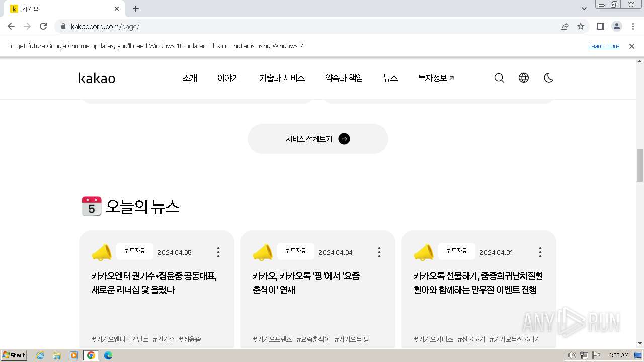
Task: Click the #카카오커머스 hashtag
Action: tap(433, 339)
